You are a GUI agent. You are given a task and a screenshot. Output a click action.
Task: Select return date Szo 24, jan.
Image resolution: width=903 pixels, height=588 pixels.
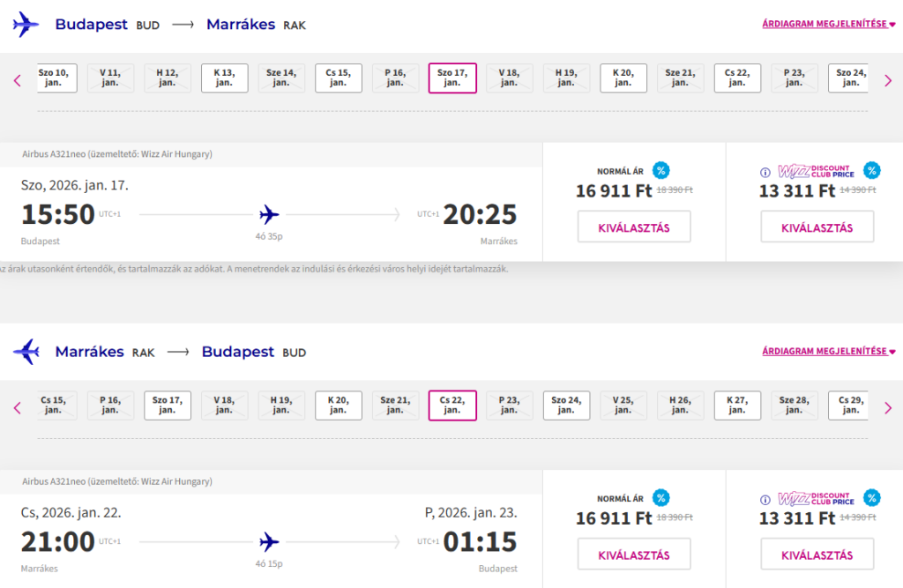point(566,405)
